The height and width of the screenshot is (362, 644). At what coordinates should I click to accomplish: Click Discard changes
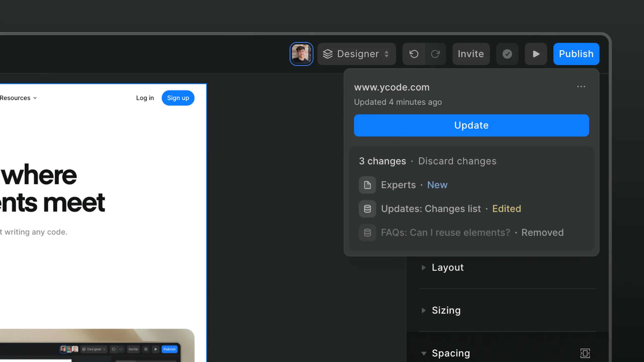click(x=457, y=161)
